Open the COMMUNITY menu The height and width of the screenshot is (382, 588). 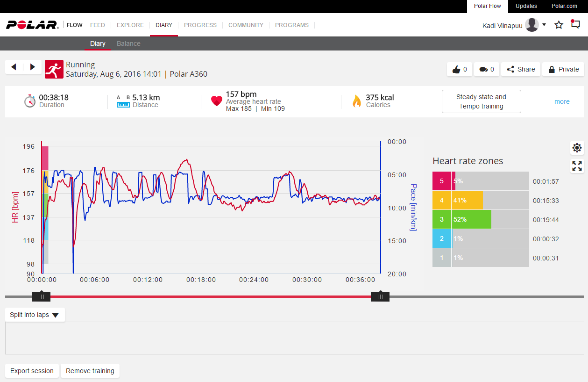click(x=246, y=25)
